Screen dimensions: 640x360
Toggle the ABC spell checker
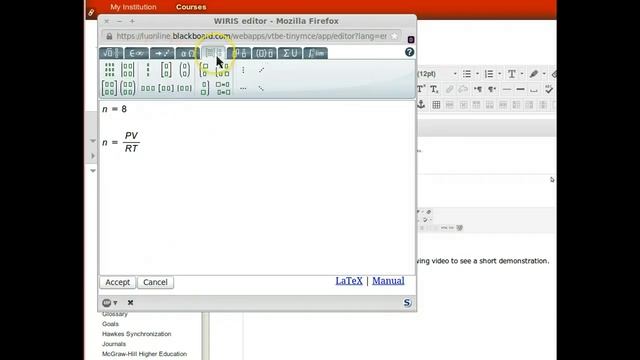(549, 89)
